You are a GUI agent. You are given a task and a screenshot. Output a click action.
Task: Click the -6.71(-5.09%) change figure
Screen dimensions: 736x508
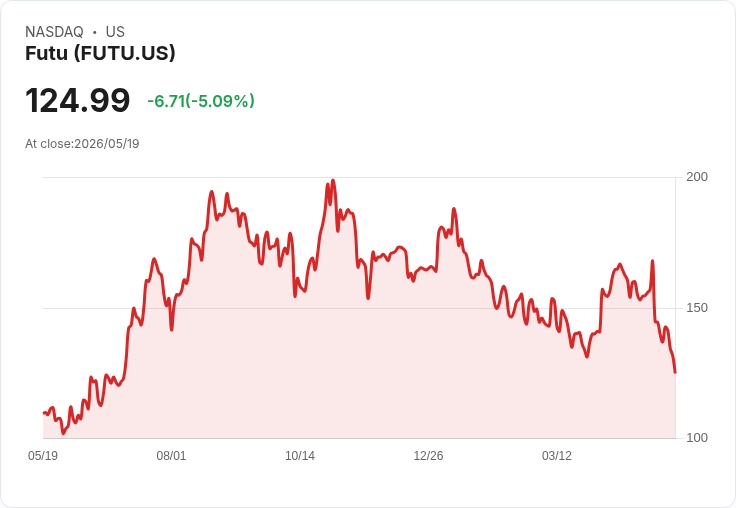tap(201, 101)
